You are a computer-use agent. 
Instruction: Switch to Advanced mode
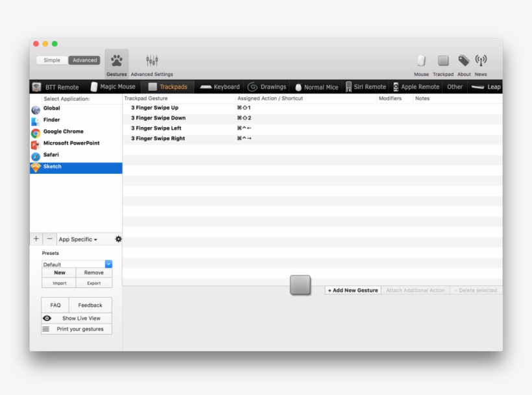84,60
